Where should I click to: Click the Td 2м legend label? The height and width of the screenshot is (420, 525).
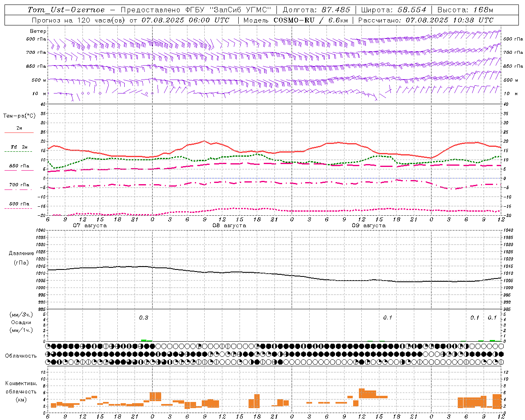point(19,147)
